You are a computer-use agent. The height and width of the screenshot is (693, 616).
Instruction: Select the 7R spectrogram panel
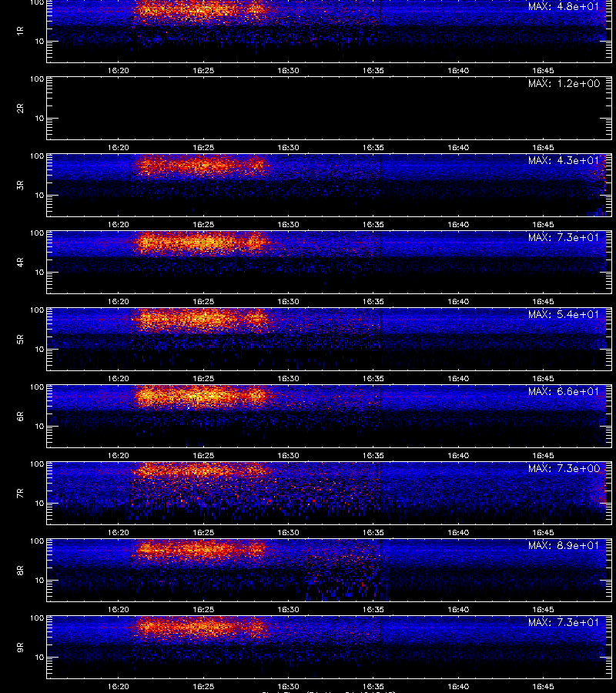(330, 494)
